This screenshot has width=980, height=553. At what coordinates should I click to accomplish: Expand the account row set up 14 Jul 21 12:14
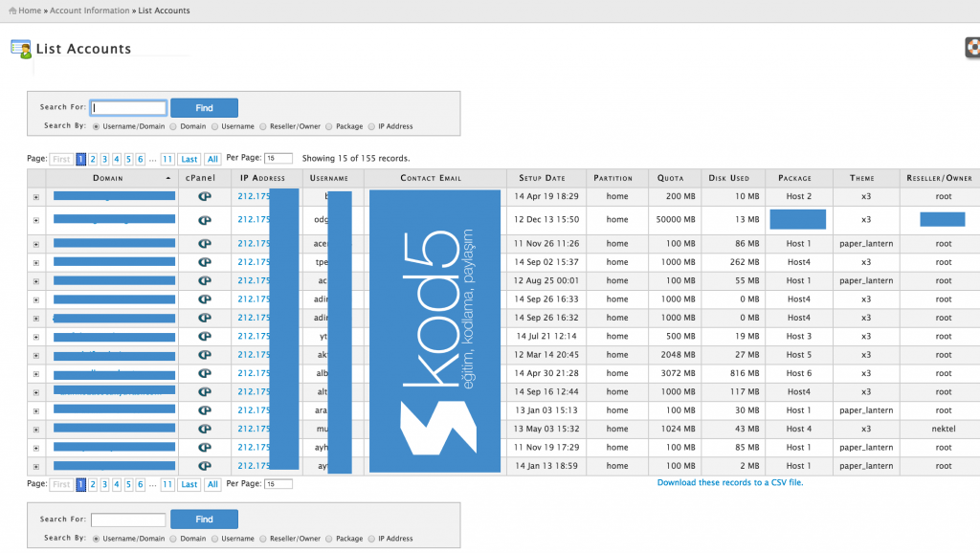tap(36, 338)
